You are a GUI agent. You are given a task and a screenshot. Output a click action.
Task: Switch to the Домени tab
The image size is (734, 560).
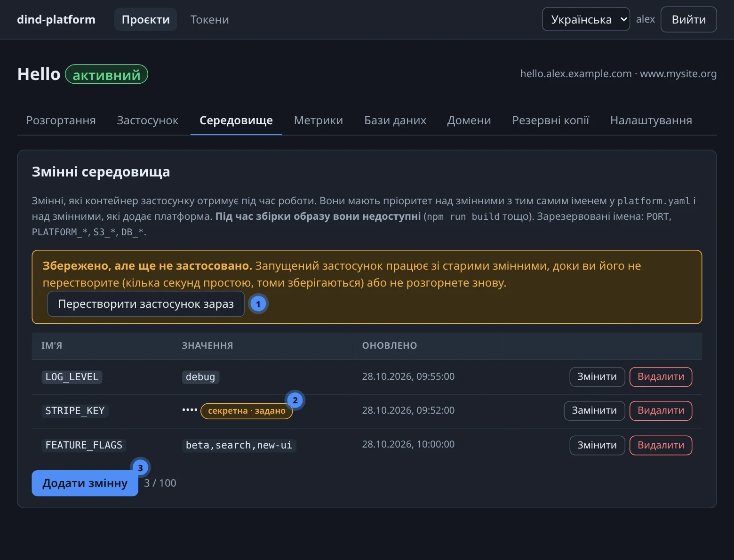coord(469,120)
